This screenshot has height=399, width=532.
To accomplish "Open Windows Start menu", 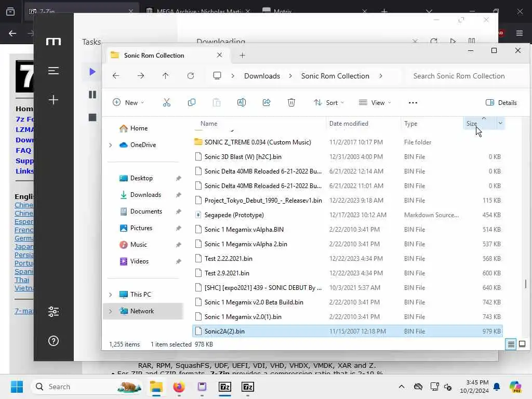I will pos(17,387).
